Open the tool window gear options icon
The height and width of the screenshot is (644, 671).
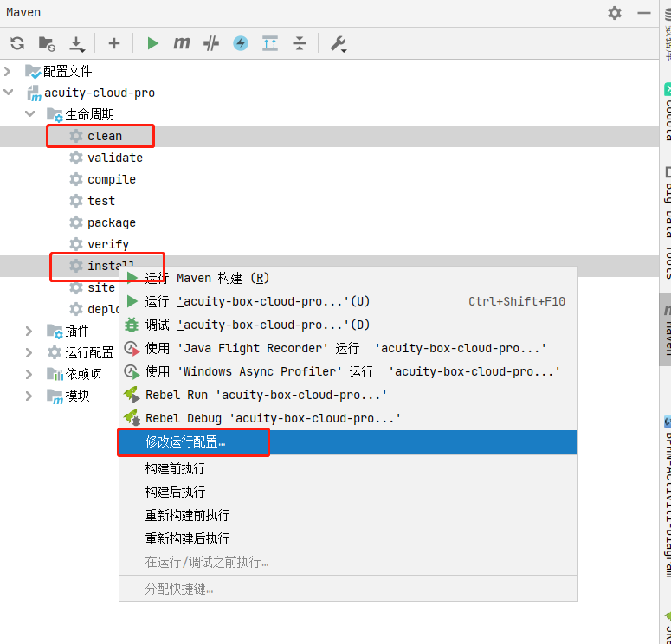615,13
